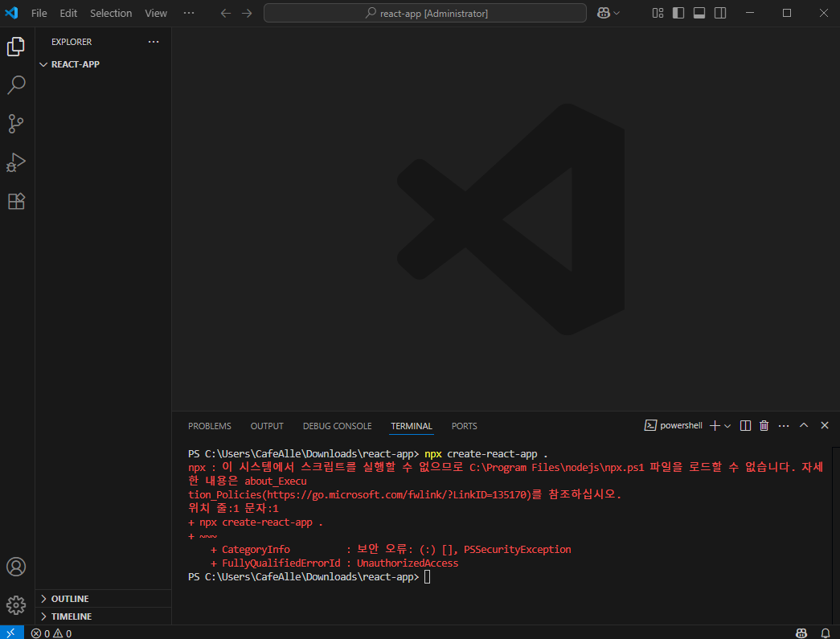
Task: Maximize the panel with up chevron
Action: pos(804,425)
